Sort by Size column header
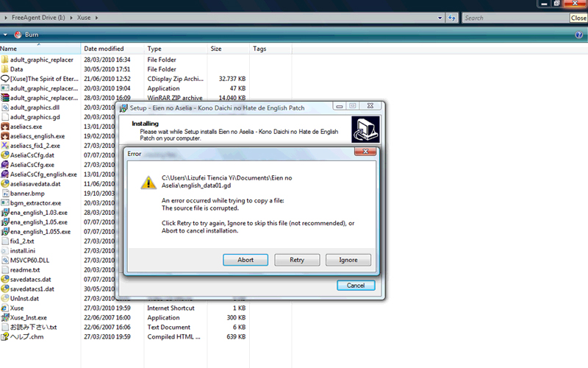Viewport: 588px width, 368px height. 229,49
